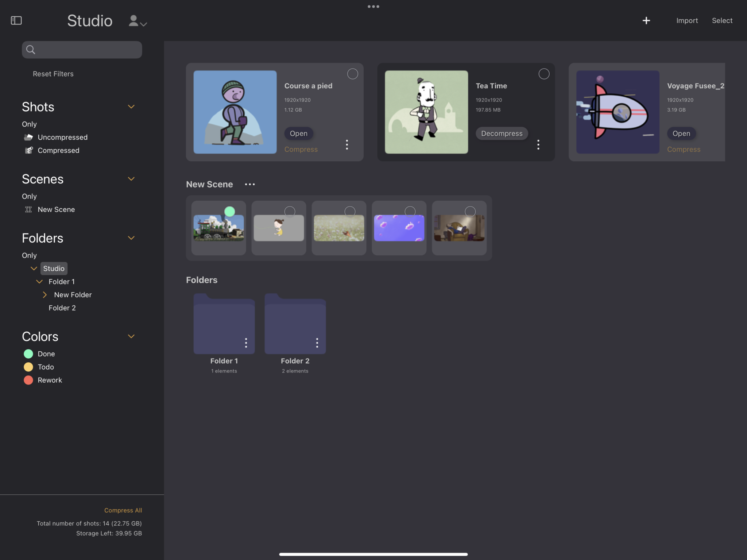Image resolution: width=747 pixels, height=560 pixels.
Task: Click the Compress All link
Action: [123, 510]
